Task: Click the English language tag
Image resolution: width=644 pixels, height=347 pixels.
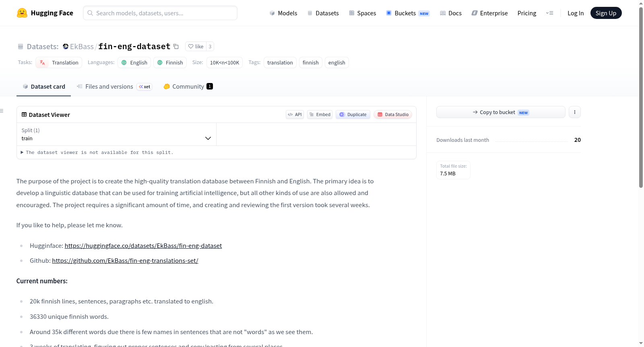Action: pyautogui.click(x=134, y=62)
